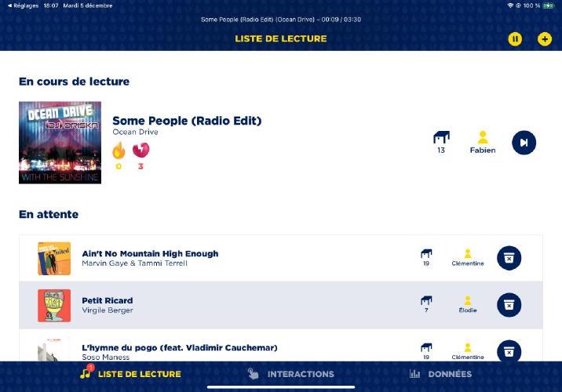This screenshot has height=392, width=562.
Task: Tap the fire reaction icon
Action: pos(119,151)
